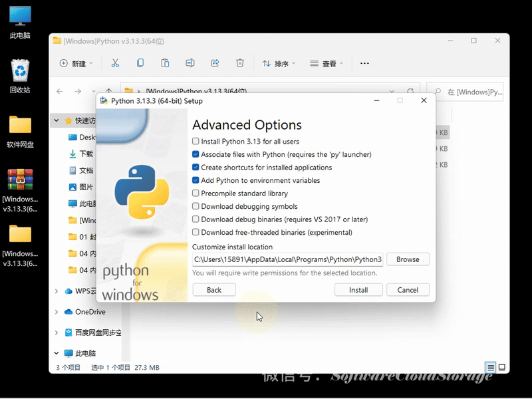
Task: Click the cut scissors icon in toolbar
Action: [115, 63]
